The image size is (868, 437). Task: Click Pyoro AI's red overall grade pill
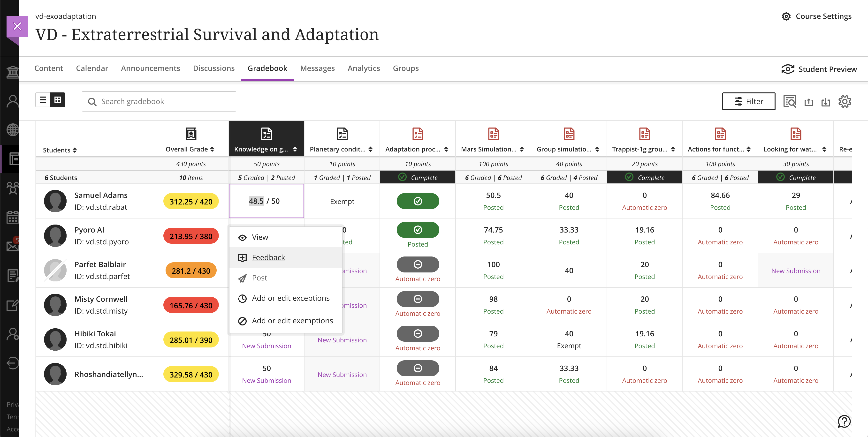(x=191, y=236)
